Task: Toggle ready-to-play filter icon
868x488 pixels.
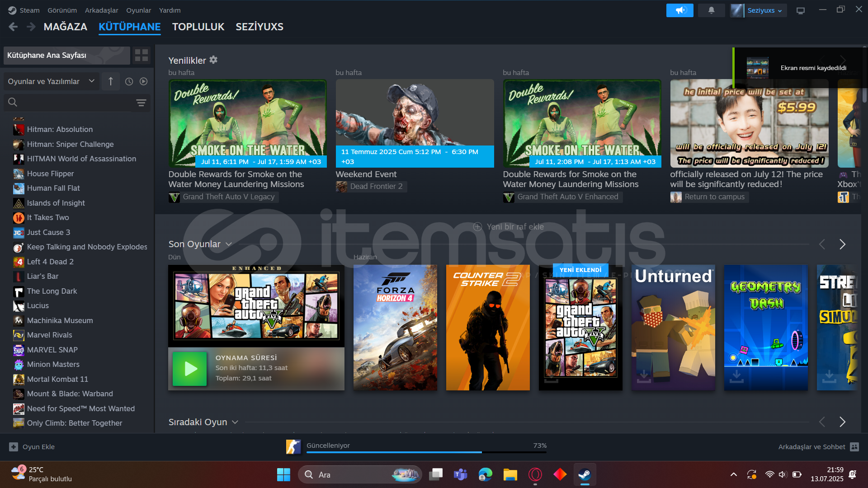Action: [x=144, y=81]
